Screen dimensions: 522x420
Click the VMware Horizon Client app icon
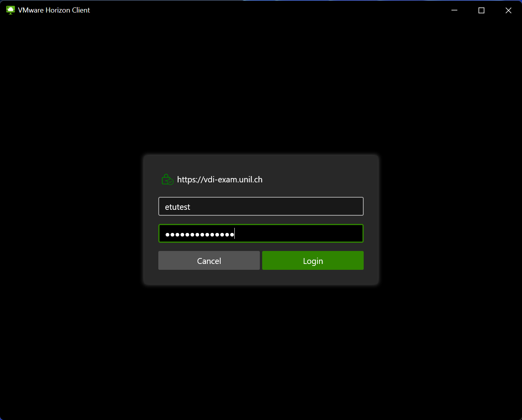11,10
